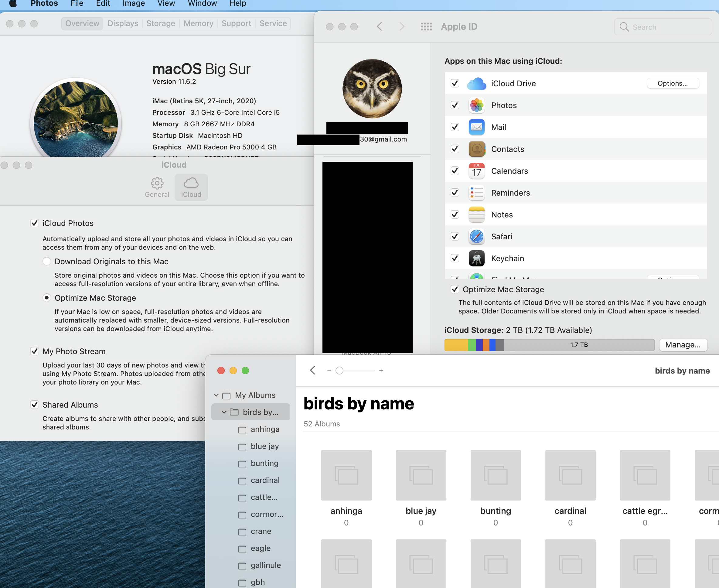The height and width of the screenshot is (588, 719).
Task: Open the General preferences gear icon
Action: pos(157,187)
